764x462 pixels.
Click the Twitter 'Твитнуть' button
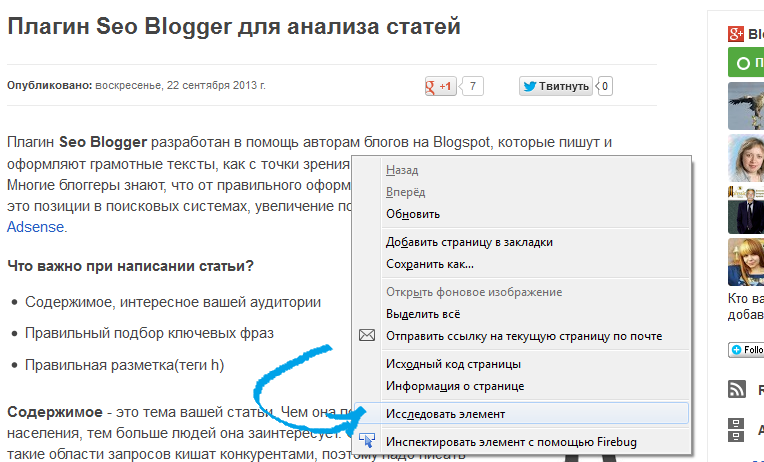tap(555, 86)
